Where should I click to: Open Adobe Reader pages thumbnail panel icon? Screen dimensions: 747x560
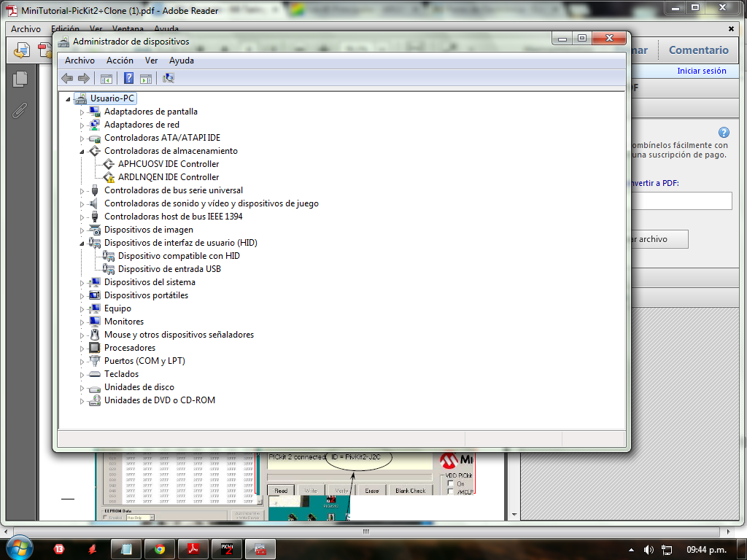tap(20, 79)
